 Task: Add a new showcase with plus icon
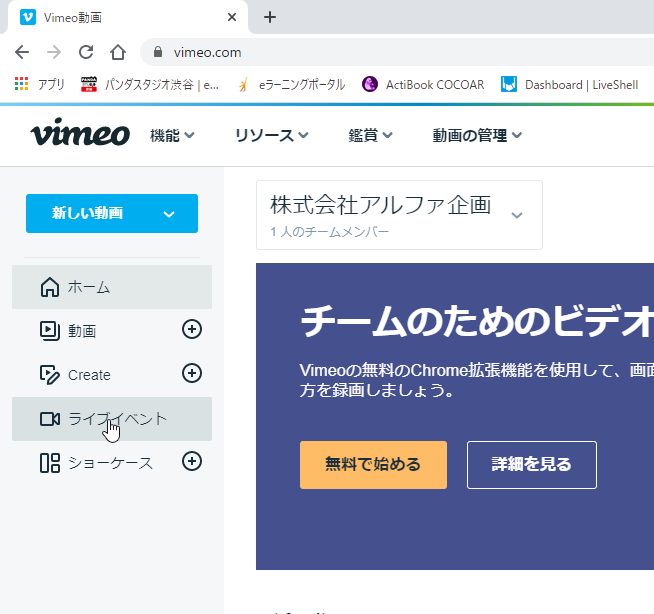pos(192,461)
